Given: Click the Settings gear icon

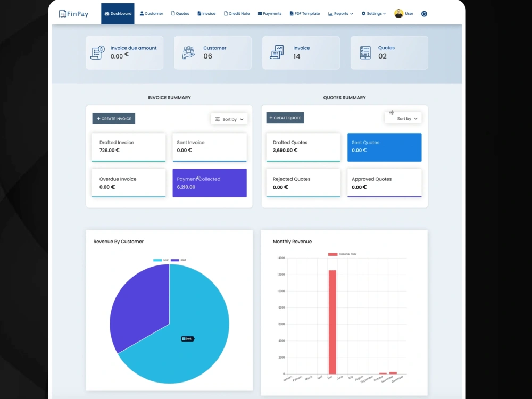Looking at the screenshot, I should pos(364,14).
